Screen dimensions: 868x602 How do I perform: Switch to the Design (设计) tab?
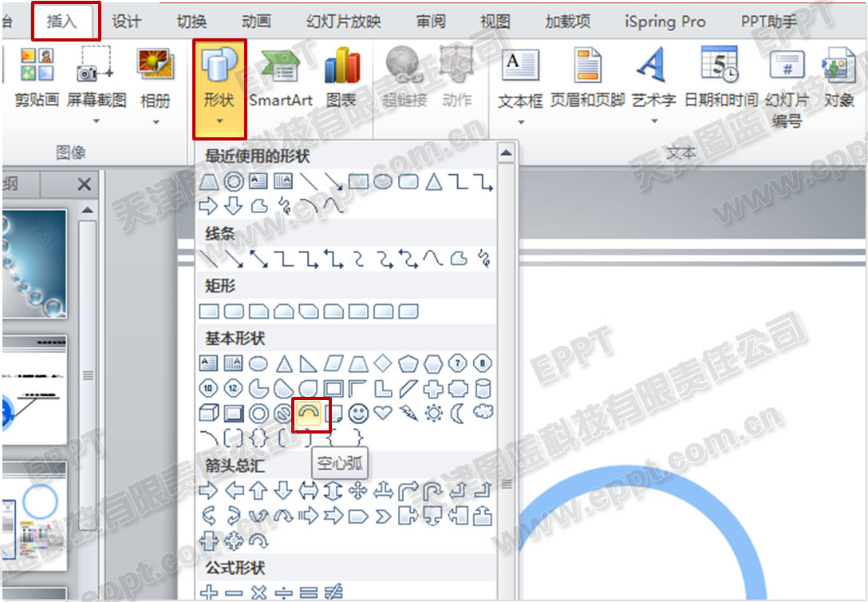pos(126,22)
